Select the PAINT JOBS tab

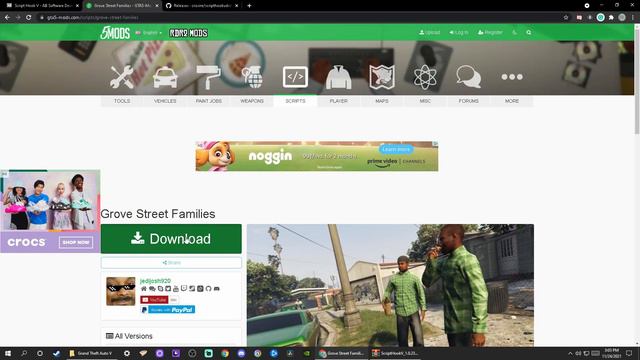[x=209, y=101]
